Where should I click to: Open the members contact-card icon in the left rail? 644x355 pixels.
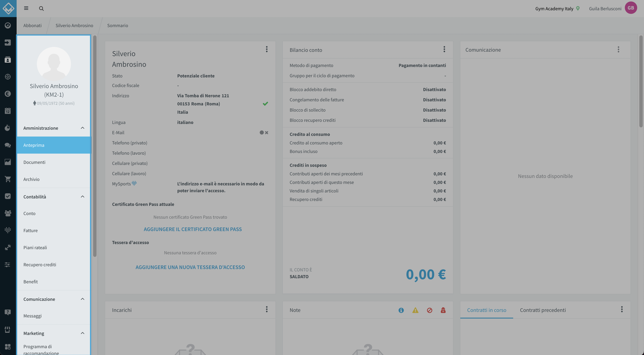pos(8,60)
